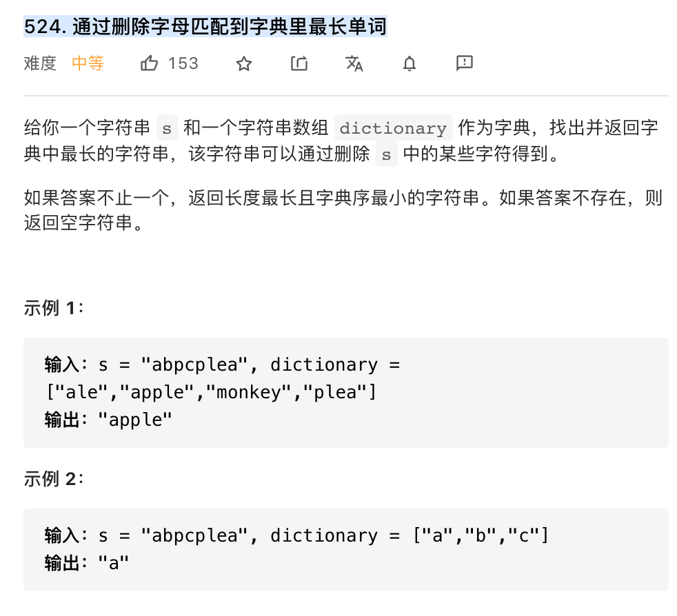Click the output "a" line
Screen dimensions: 677x616
(x=87, y=563)
